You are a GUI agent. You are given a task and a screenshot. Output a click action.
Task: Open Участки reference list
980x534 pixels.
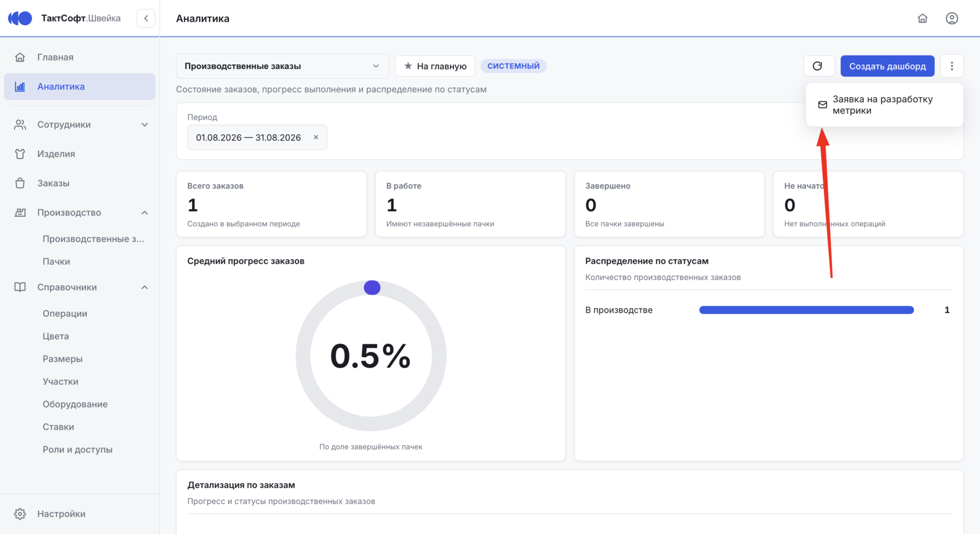coord(60,382)
